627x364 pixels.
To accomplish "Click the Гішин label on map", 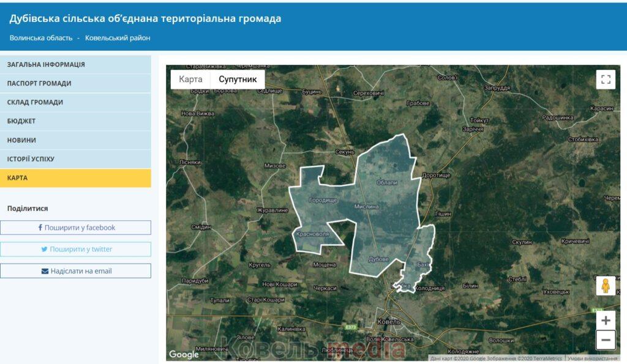I will [443, 214].
